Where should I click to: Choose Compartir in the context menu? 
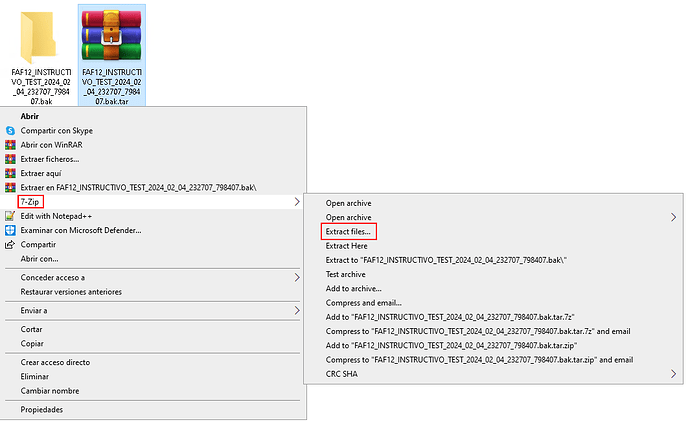click(38, 245)
